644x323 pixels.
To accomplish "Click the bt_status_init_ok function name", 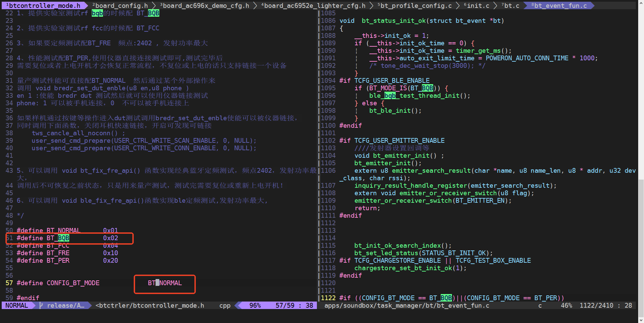I will coord(394,21).
